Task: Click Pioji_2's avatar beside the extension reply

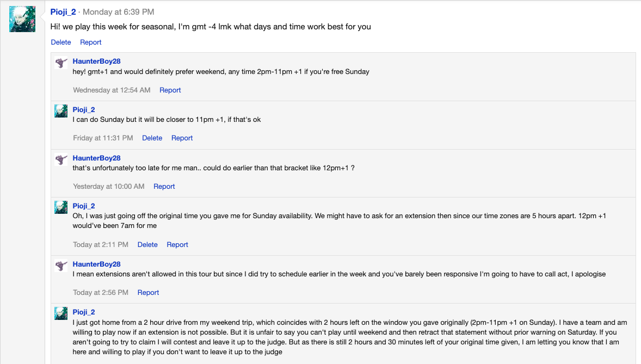Action: (x=61, y=207)
